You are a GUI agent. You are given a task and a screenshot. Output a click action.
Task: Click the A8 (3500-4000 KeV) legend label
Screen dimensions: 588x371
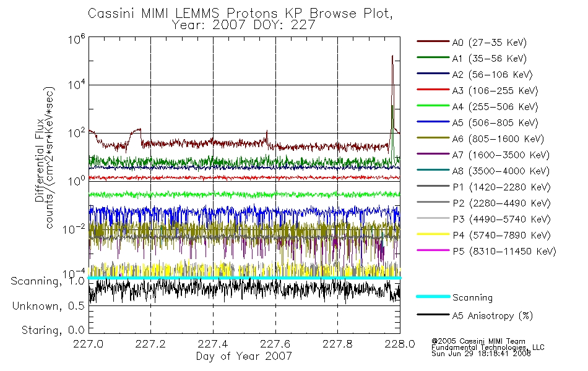(501, 171)
